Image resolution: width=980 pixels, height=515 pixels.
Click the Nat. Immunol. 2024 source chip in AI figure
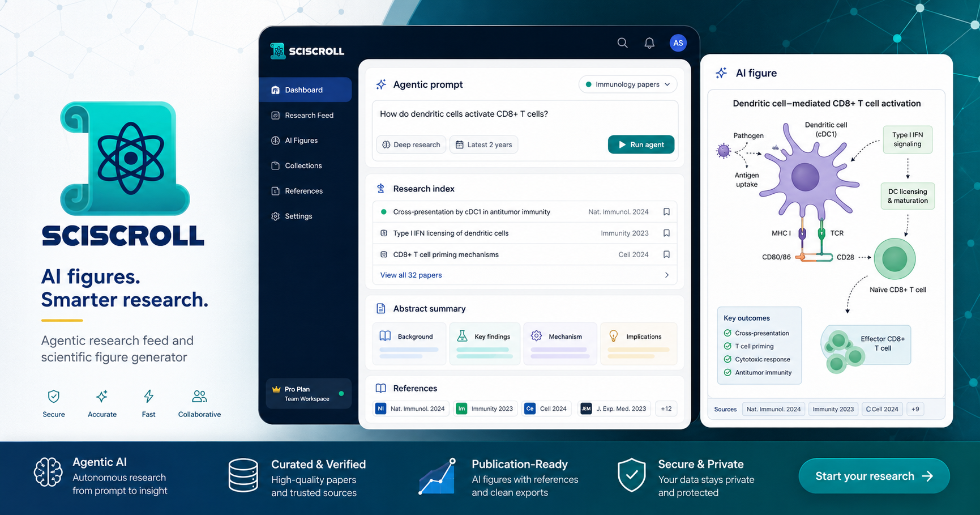pyautogui.click(x=773, y=409)
